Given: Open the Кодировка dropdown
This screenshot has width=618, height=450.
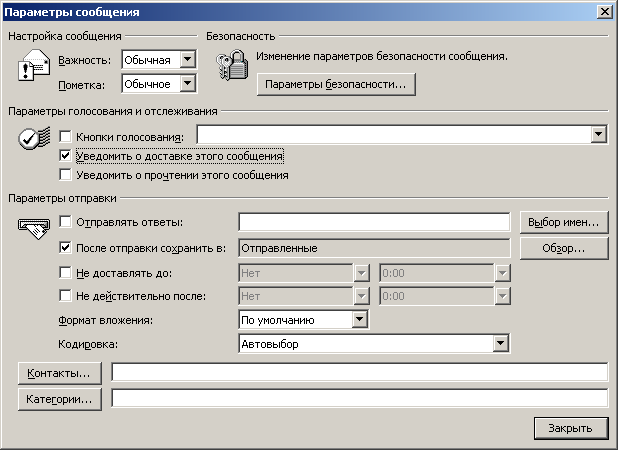Looking at the screenshot, I should click(x=501, y=344).
